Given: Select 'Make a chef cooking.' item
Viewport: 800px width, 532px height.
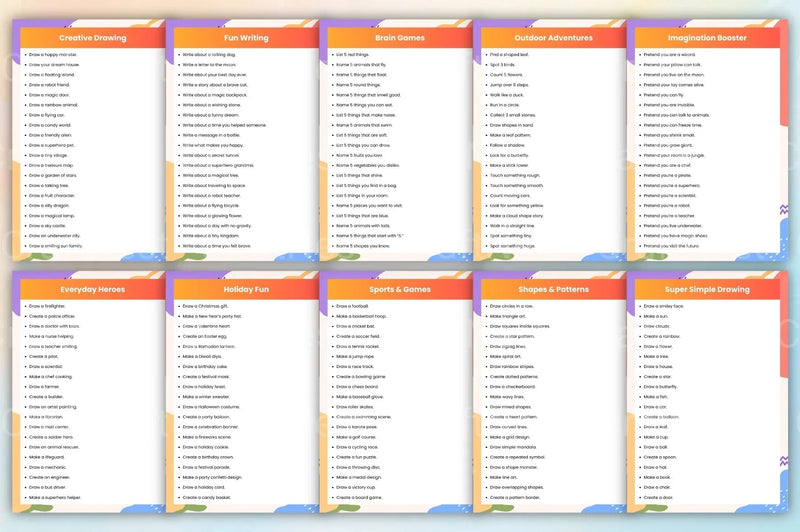Looking at the screenshot, I should tap(50, 376).
